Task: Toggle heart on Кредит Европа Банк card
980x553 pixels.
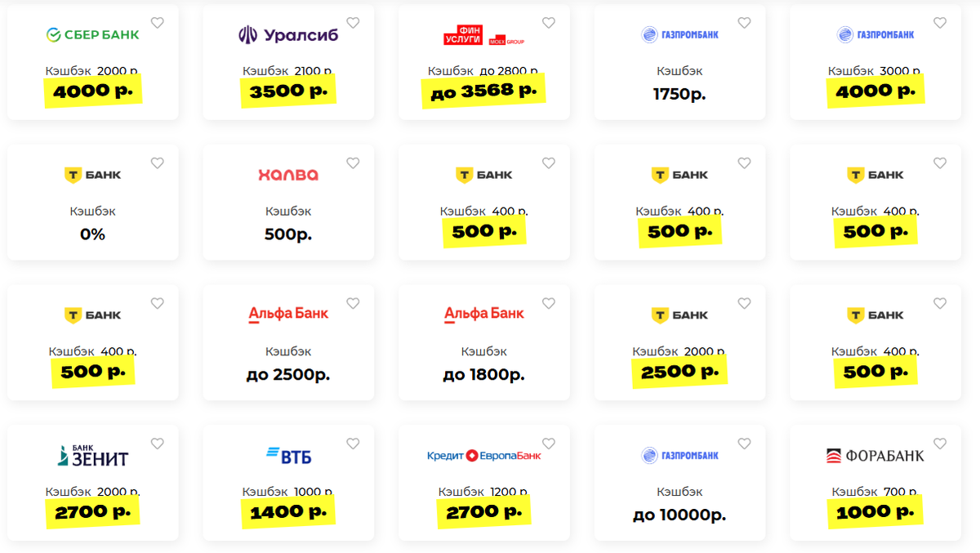Action: [x=549, y=444]
